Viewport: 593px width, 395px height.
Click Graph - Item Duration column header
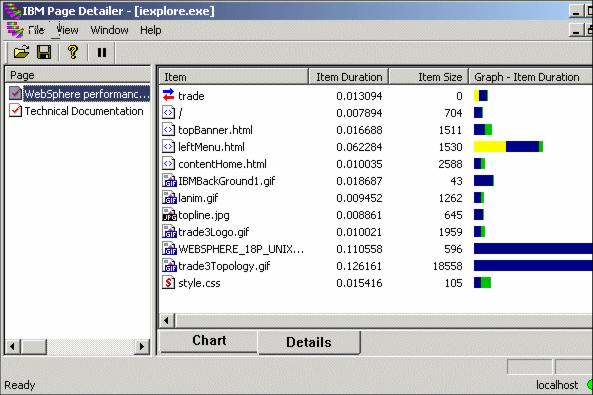(x=531, y=77)
